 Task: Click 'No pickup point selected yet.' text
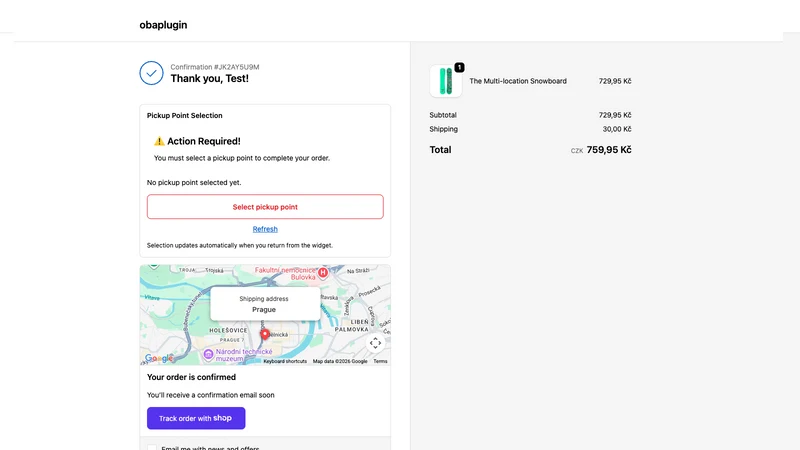(x=194, y=183)
